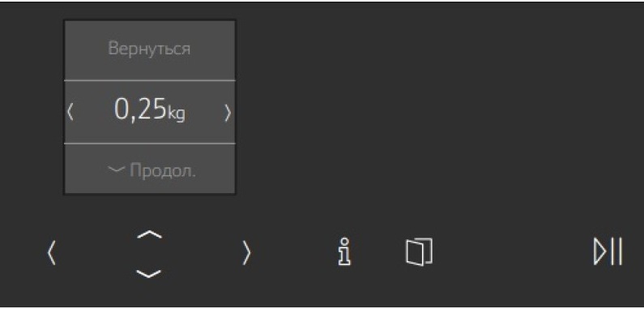Tap the info 'i' icon
The width and height of the screenshot is (644, 309).
tap(343, 252)
